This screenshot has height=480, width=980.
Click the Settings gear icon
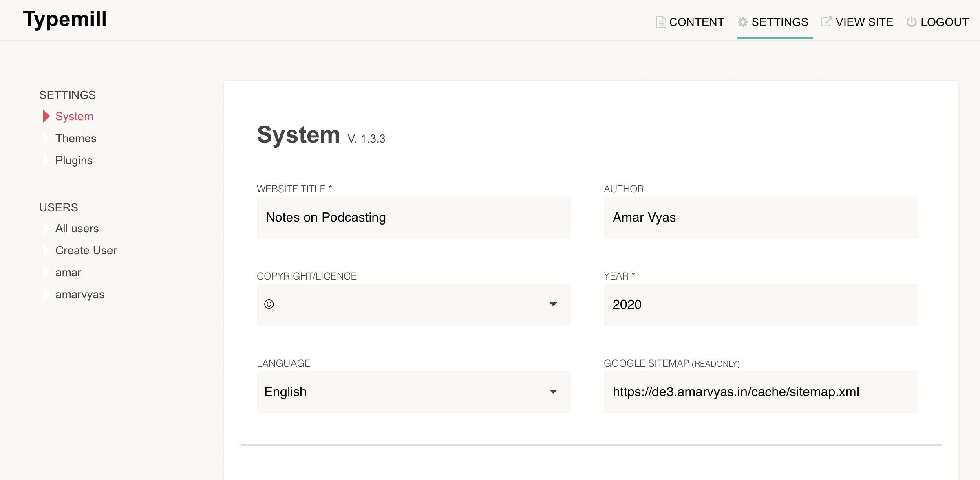point(743,22)
